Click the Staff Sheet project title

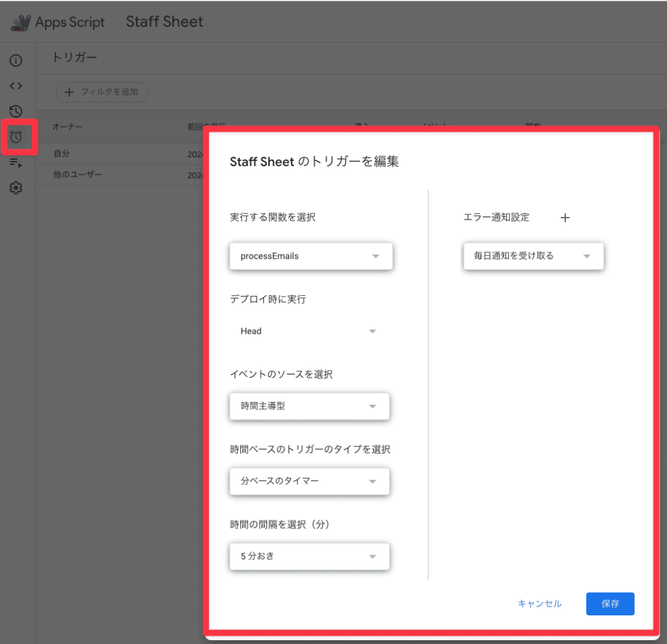coord(164,22)
